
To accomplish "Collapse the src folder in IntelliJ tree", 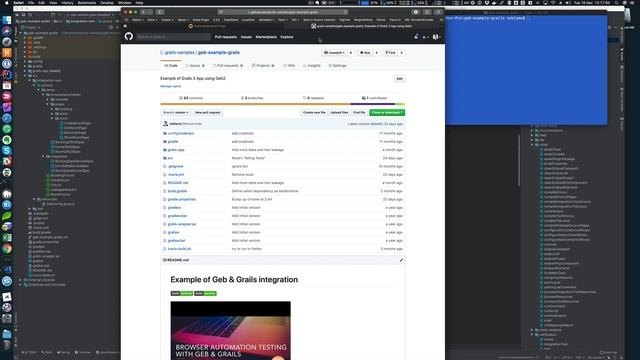I will (25, 76).
